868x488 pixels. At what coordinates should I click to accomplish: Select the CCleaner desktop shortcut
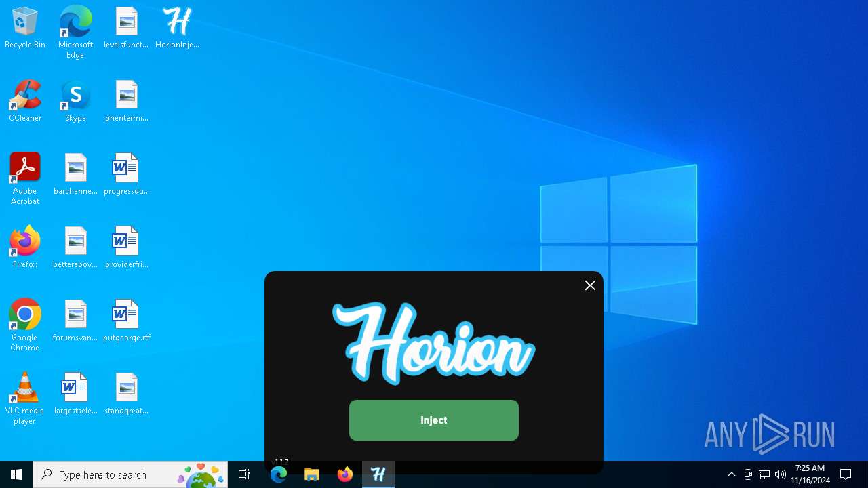(25, 102)
